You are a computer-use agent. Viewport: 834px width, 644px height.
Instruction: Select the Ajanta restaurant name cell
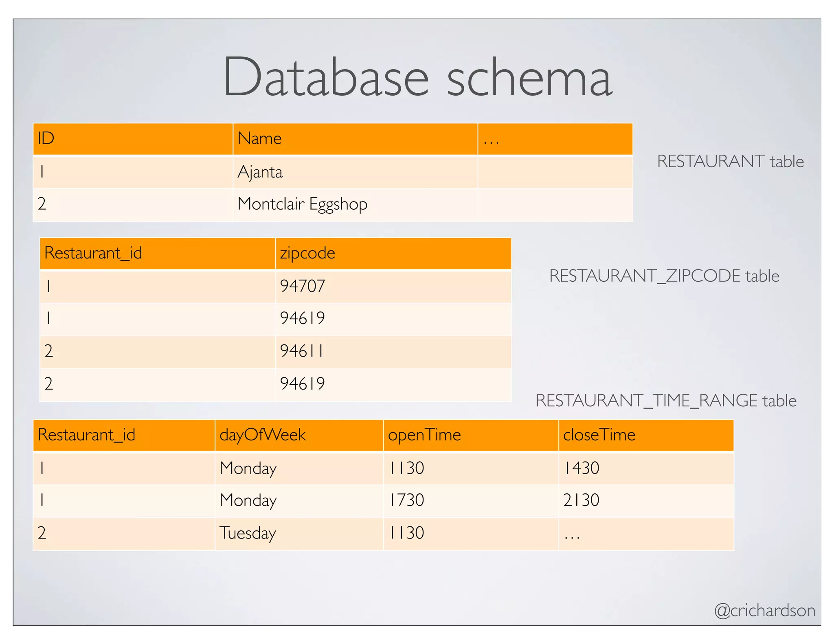click(260, 172)
